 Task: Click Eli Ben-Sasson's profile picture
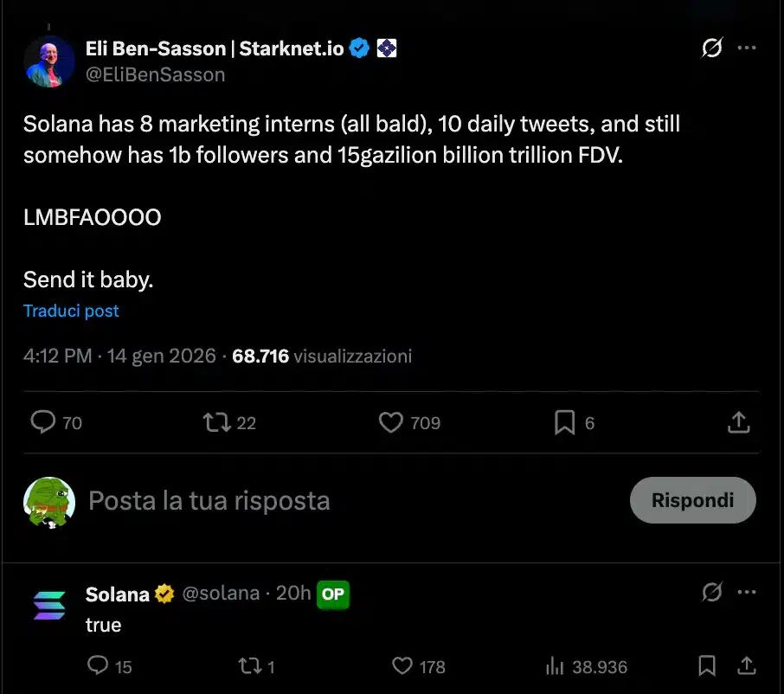49,61
